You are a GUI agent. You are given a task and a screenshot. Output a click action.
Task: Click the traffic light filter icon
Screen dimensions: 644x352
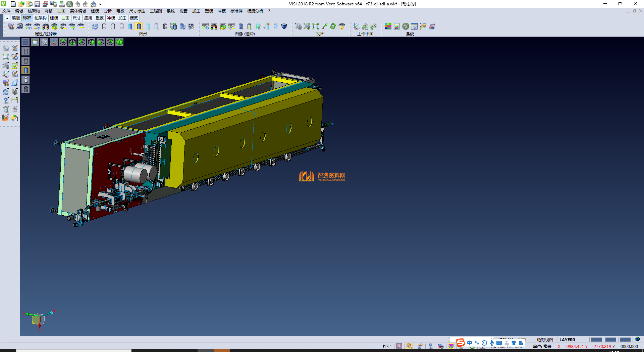pos(46,26)
